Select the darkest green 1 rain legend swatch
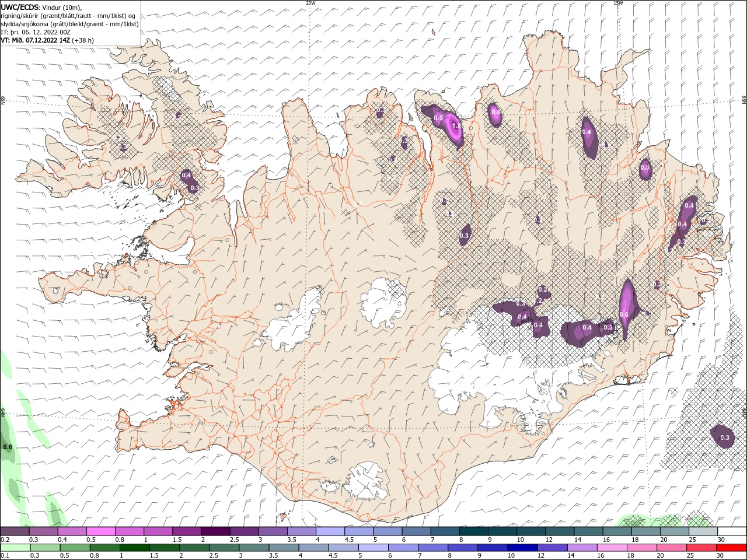This screenshot has width=747, height=560. pyautogui.click(x=135, y=548)
